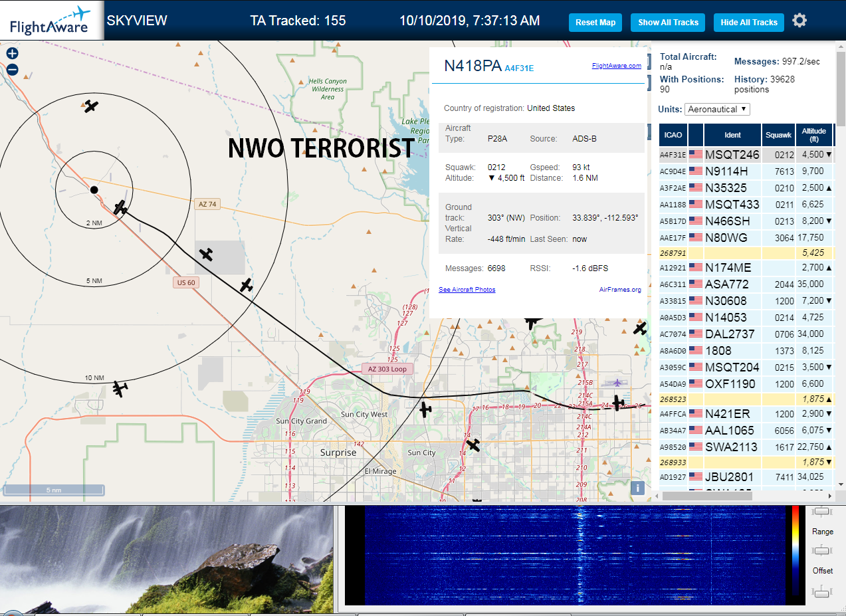Select the aircraft icon below the 10 NM label
The height and width of the screenshot is (616, 846).
click(x=120, y=389)
